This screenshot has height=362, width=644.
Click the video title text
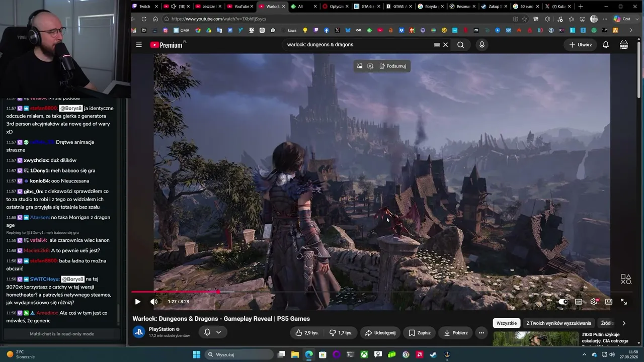click(x=221, y=318)
